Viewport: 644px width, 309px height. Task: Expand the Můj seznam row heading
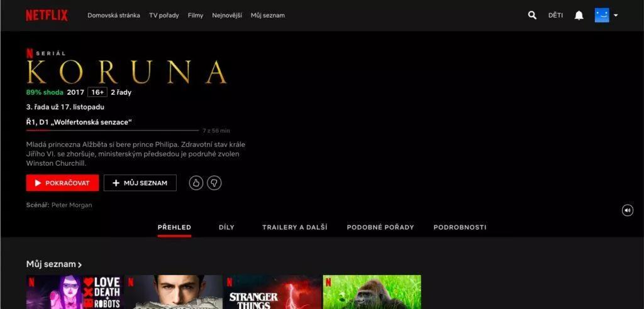pyautogui.click(x=54, y=264)
